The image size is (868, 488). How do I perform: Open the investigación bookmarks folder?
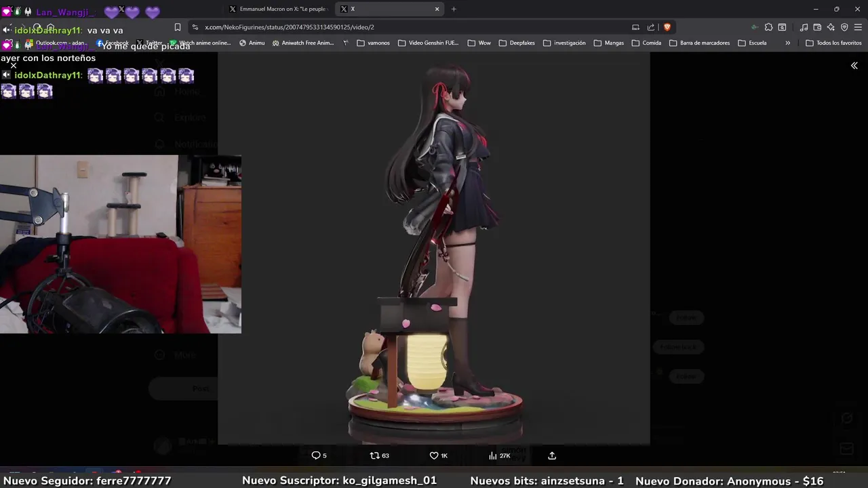[564, 43]
